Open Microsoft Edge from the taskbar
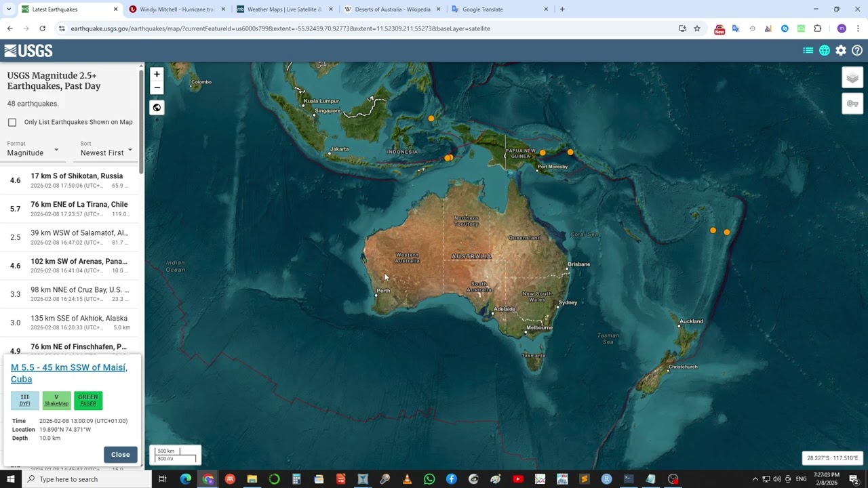Viewport: 868px width, 488px height. click(185, 479)
